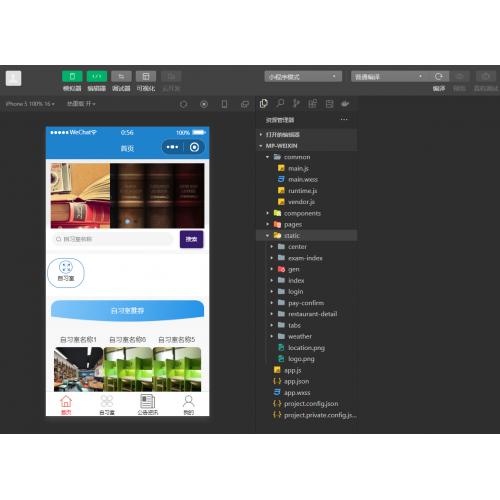Open the mini program mode dropdown
The width and height of the screenshot is (500, 500).
pyautogui.click(x=303, y=77)
